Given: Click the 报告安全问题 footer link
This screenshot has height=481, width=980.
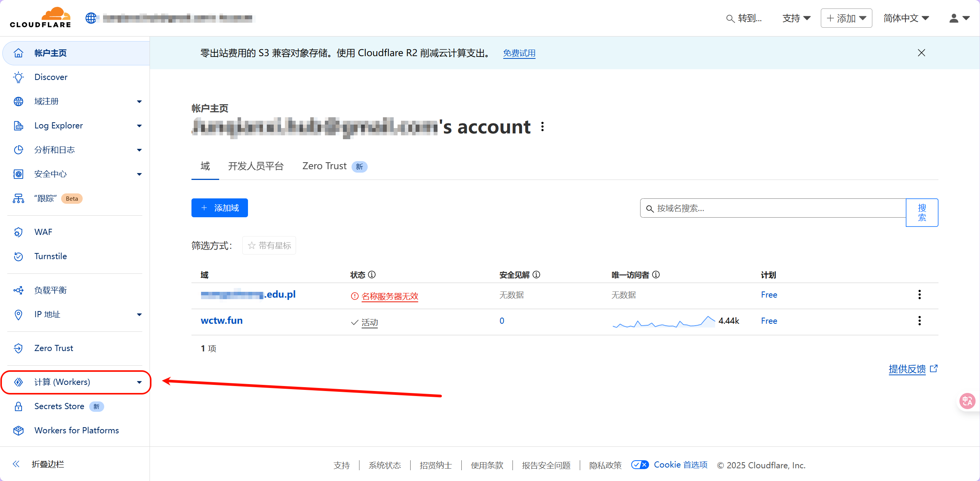Looking at the screenshot, I should [x=546, y=465].
